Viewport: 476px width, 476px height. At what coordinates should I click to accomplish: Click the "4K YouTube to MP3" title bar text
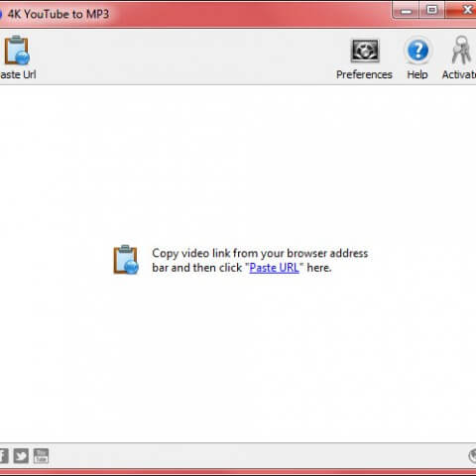tap(59, 14)
